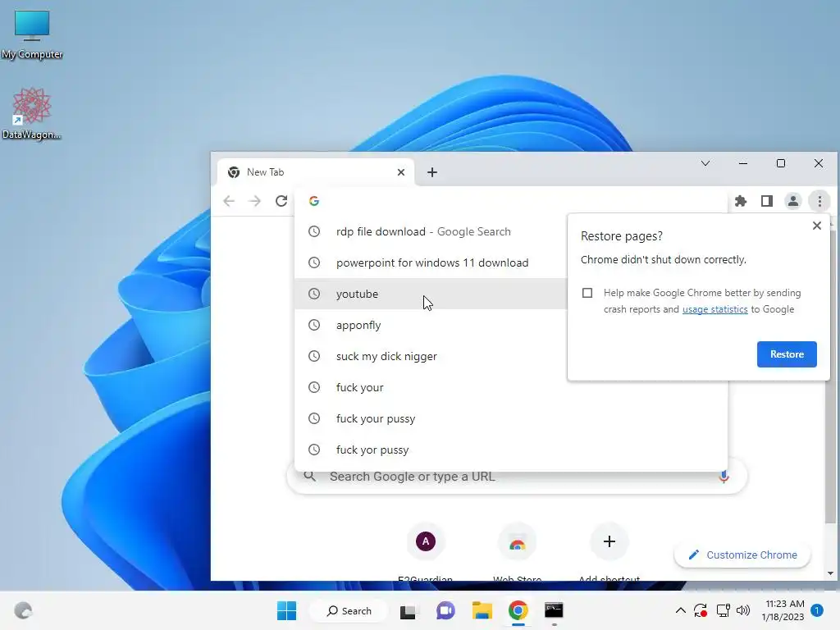
Task: Open the volume speaker tray icon
Action: pos(743,610)
